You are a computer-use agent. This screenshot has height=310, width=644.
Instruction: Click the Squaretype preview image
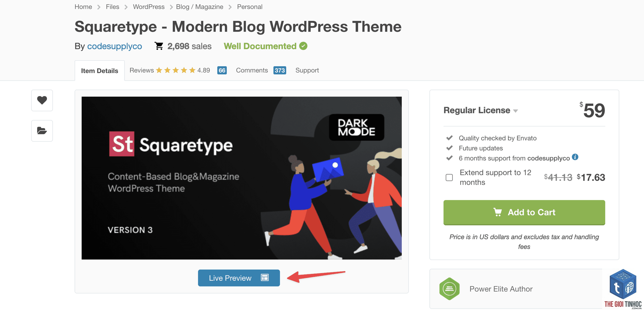(x=241, y=178)
